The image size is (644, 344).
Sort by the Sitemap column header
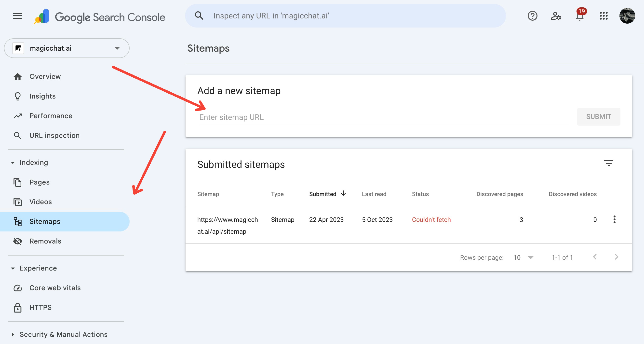point(208,194)
